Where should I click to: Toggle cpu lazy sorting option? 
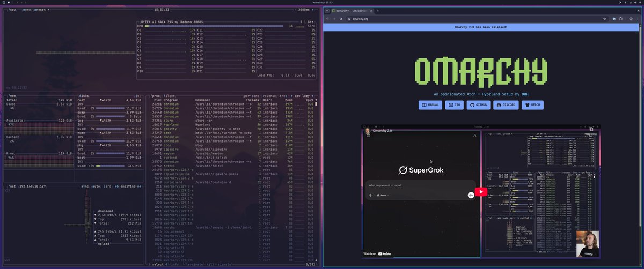coord(303,95)
